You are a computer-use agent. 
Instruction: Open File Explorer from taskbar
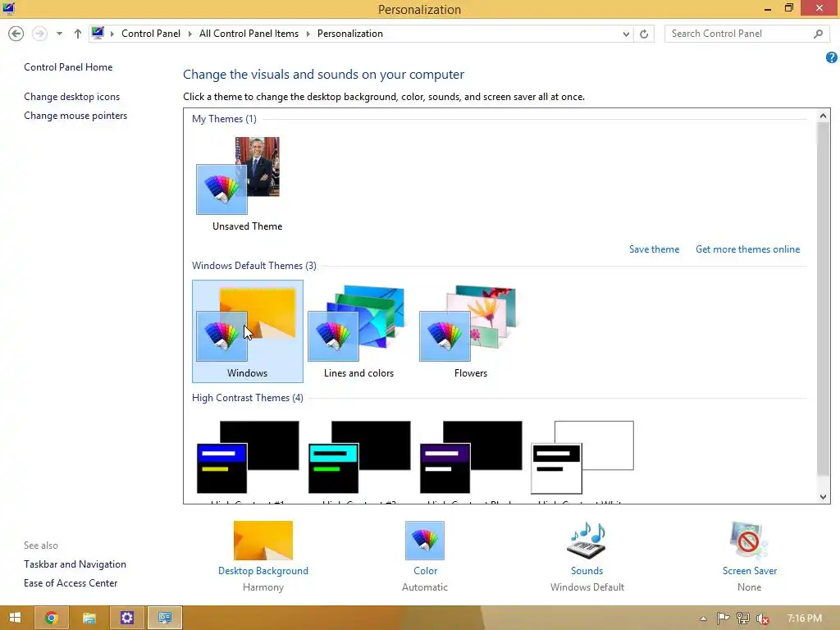(89, 618)
